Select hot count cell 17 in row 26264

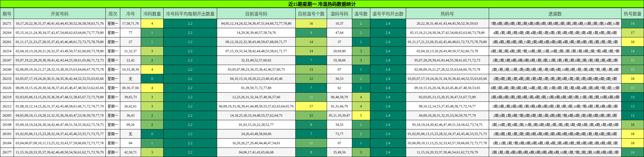(632, 33)
